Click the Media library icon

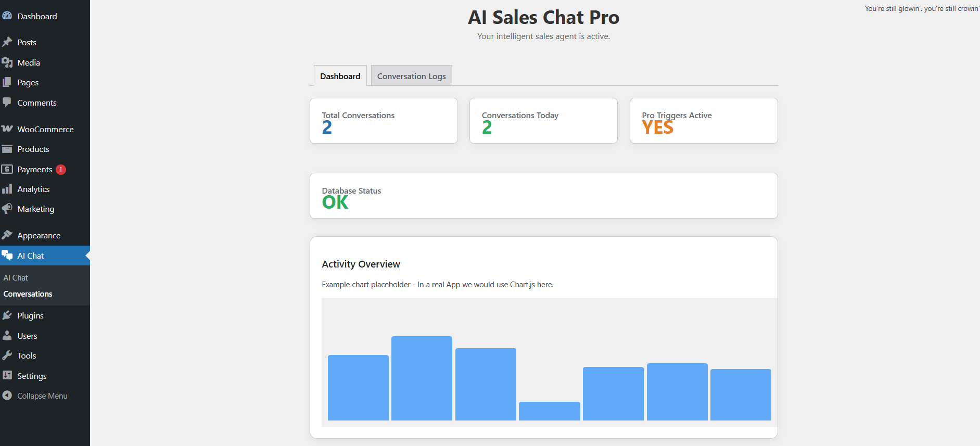pyautogui.click(x=7, y=62)
